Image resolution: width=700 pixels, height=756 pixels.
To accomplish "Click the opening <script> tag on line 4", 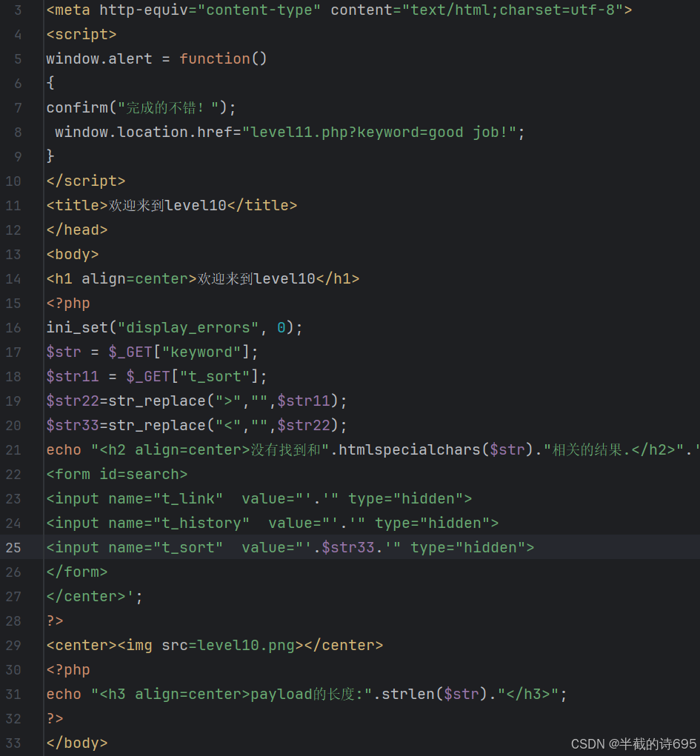I will (x=81, y=35).
